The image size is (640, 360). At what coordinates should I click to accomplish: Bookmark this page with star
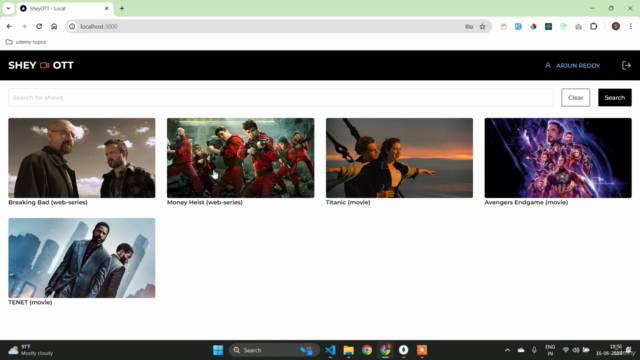pos(482,27)
